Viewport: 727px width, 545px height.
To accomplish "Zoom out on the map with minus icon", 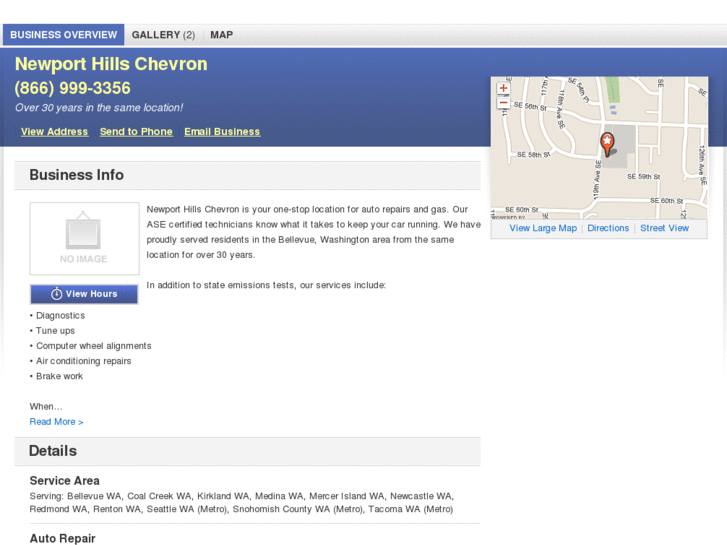I will coord(503,103).
